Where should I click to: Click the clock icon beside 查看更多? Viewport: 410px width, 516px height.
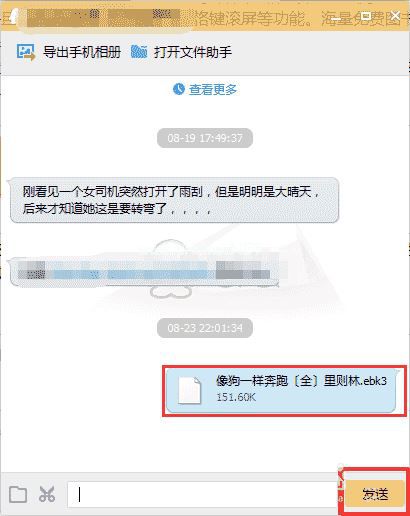tap(179, 89)
